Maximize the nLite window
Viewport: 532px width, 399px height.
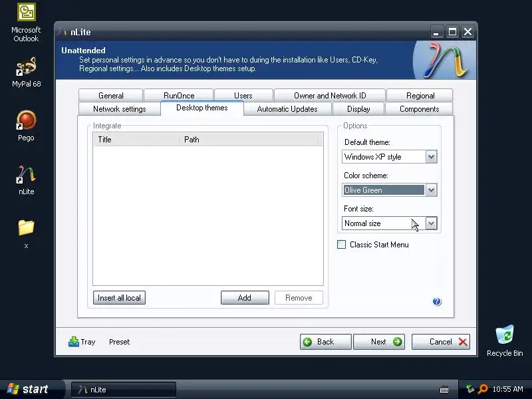(452, 32)
